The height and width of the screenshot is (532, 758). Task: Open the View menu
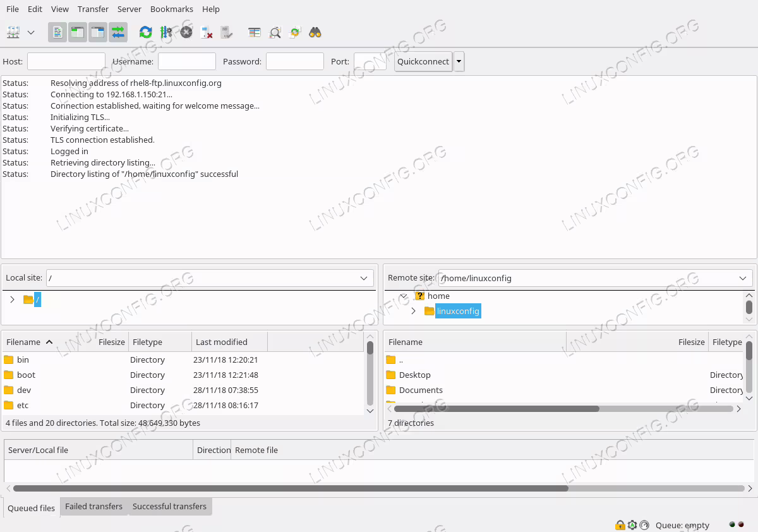[60, 9]
